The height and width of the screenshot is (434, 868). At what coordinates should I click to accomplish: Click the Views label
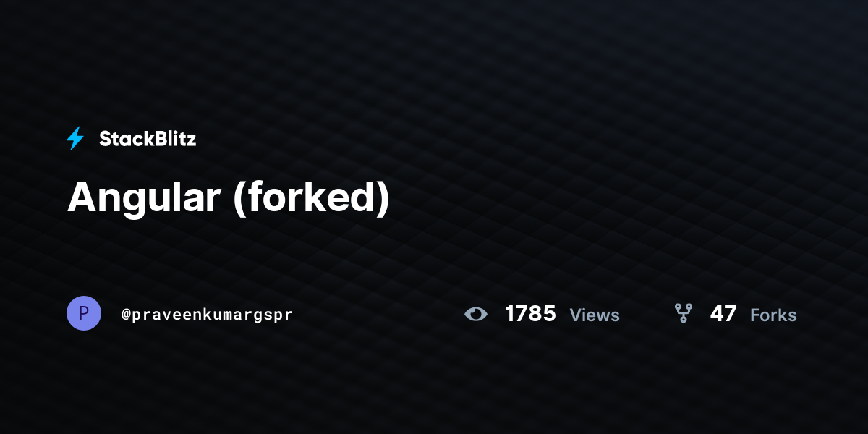pyautogui.click(x=595, y=315)
